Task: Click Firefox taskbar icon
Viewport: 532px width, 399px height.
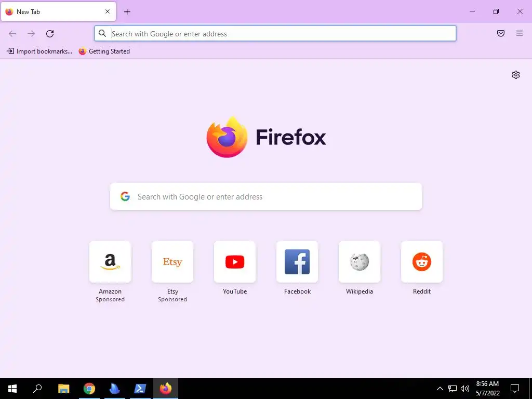Action: (166, 389)
